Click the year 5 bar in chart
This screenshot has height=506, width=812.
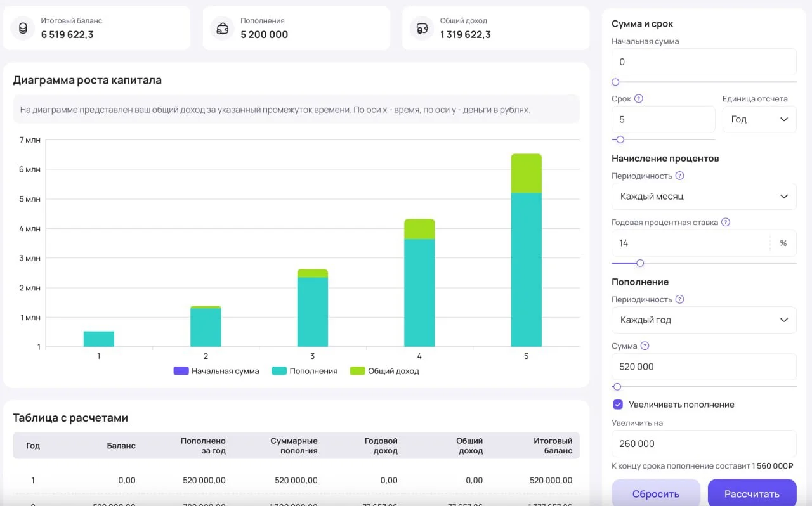pyautogui.click(x=527, y=250)
